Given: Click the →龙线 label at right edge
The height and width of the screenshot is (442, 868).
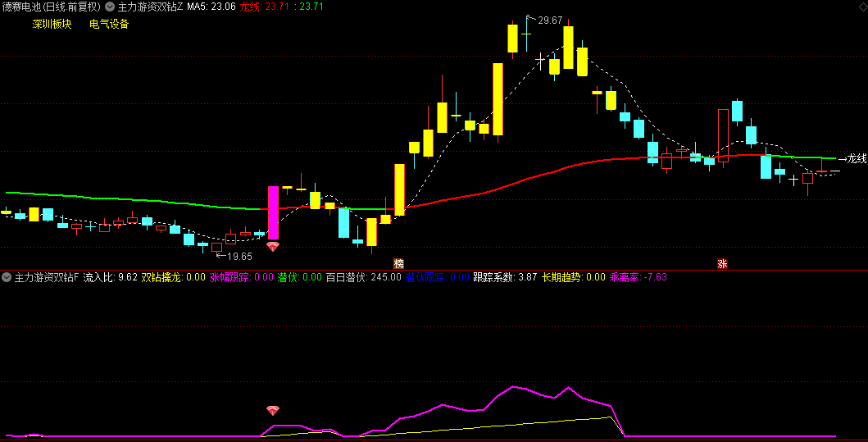Looking at the screenshot, I should (x=852, y=159).
